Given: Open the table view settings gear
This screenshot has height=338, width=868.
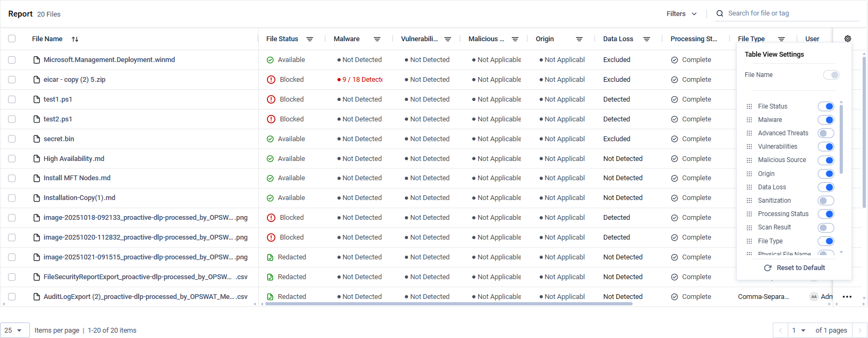Looking at the screenshot, I should click(848, 39).
